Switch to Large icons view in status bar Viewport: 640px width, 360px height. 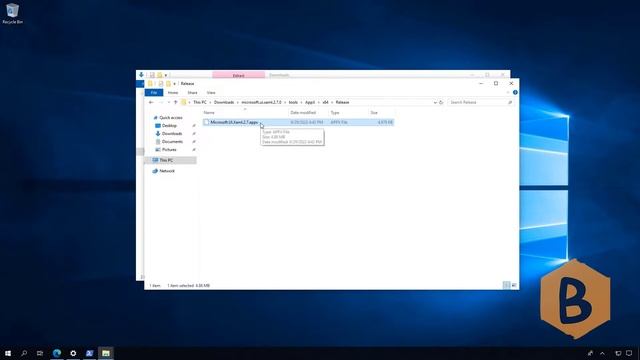pyautogui.click(x=514, y=285)
